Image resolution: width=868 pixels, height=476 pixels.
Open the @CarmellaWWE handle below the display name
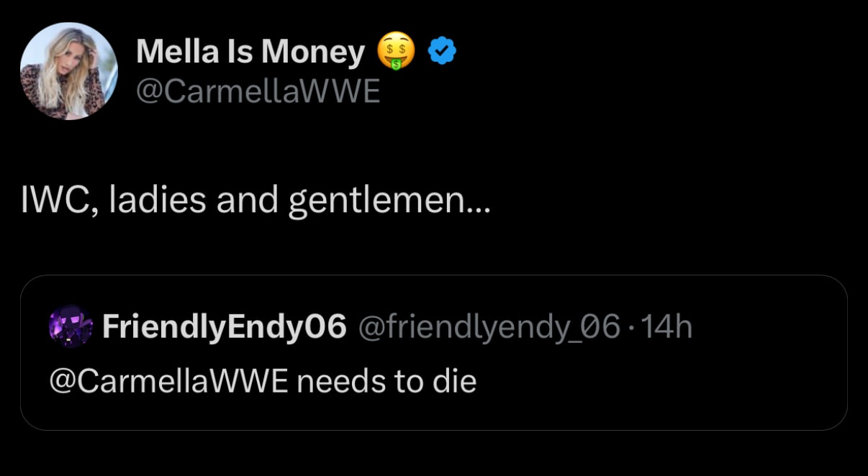[258, 91]
